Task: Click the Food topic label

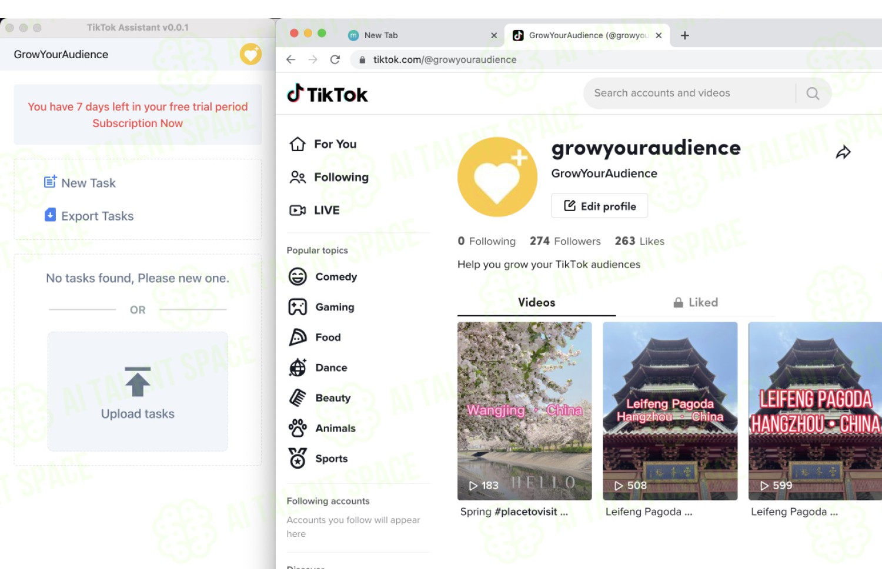Action: [328, 337]
